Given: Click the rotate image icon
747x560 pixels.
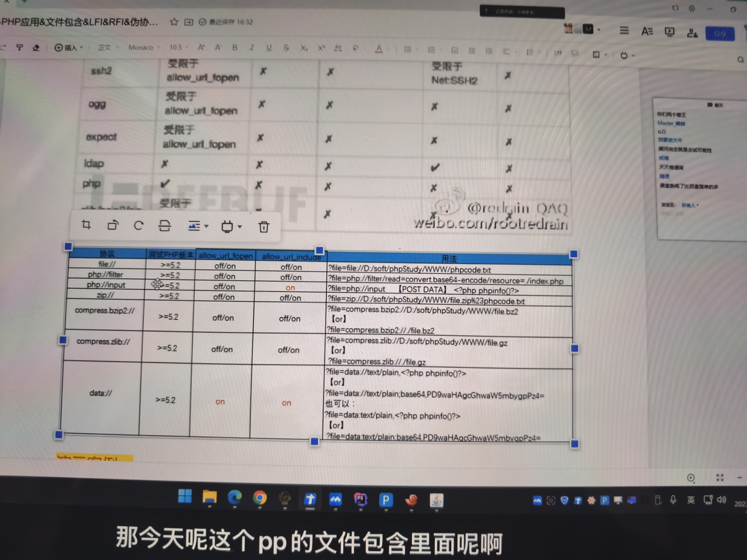Looking at the screenshot, I should pyautogui.click(x=113, y=225).
